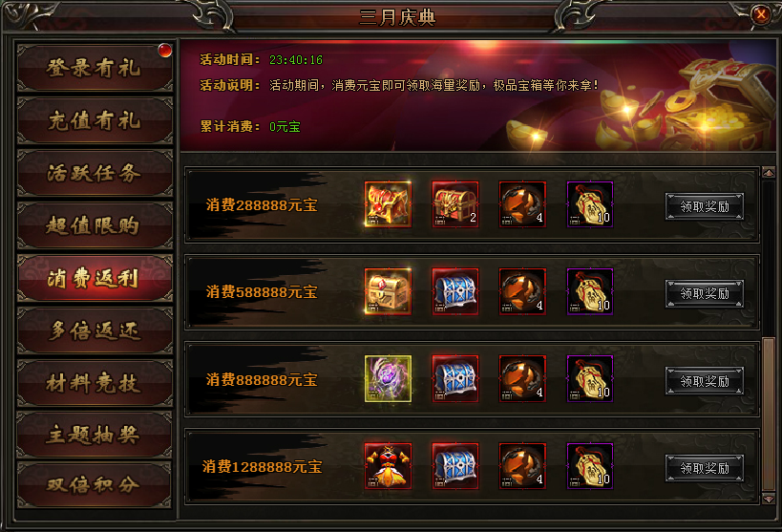Switch to the 充值有礼 tab
The width and height of the screenshot is (782, 532).
click(x=95, y=120)
